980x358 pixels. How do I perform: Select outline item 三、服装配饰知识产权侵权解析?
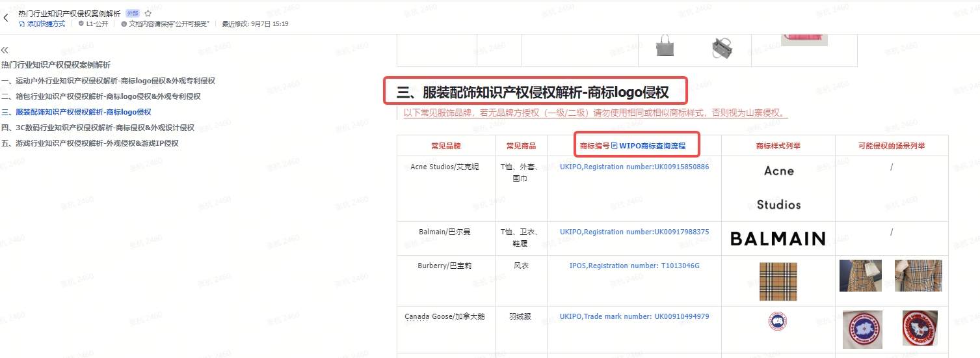(x=76, y=112)
